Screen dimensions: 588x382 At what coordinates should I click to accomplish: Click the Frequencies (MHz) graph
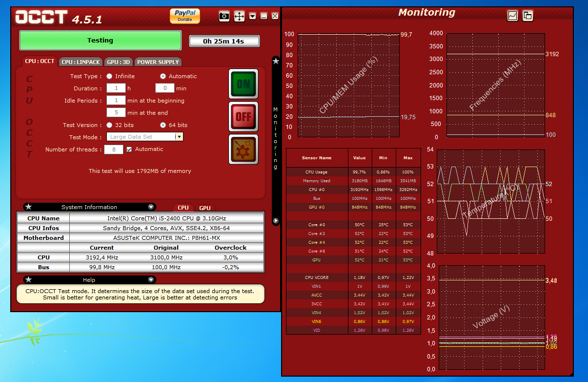495,85
